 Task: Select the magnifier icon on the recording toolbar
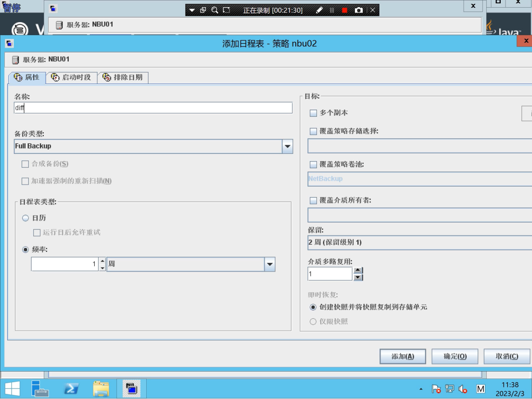click(x=214, y=9)
